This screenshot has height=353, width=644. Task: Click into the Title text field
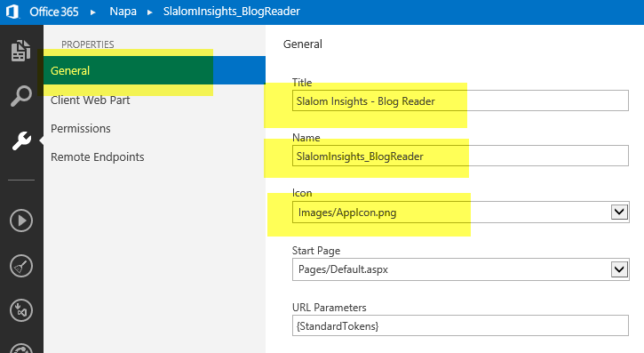pos(460,100)
